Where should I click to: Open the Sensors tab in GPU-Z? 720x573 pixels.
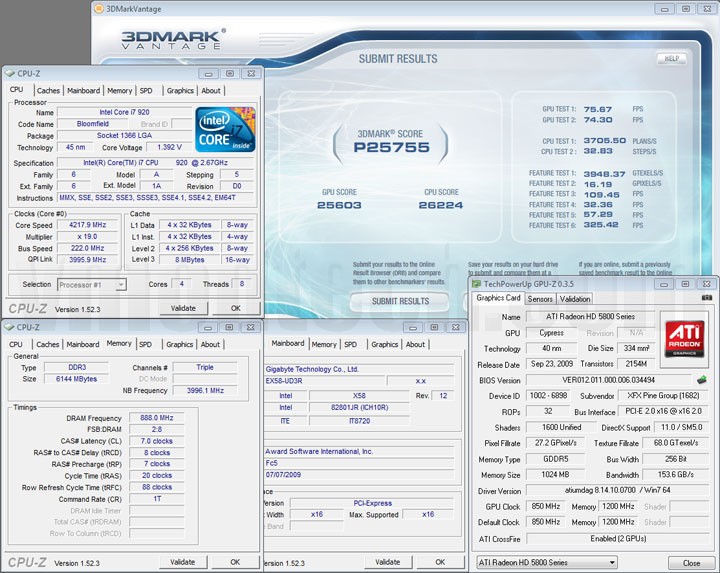click(540, 299)
